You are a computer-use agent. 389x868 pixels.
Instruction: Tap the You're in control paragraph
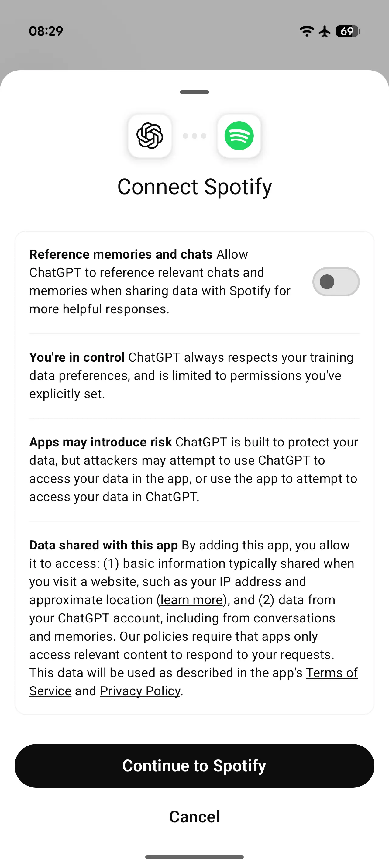tap(191, 375)
